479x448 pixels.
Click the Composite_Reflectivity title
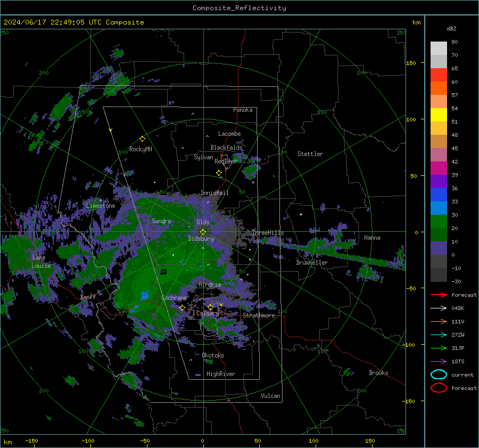(x=240, y=8)
